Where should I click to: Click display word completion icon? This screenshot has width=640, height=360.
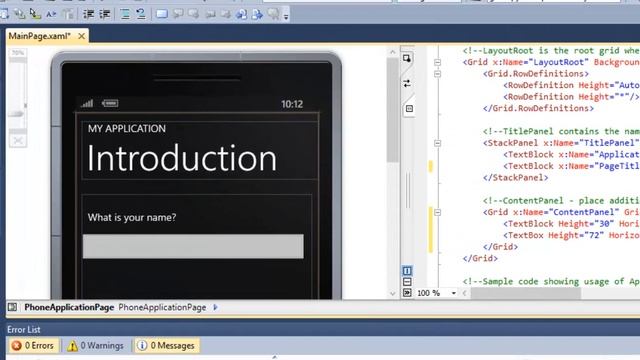(51, 14)
